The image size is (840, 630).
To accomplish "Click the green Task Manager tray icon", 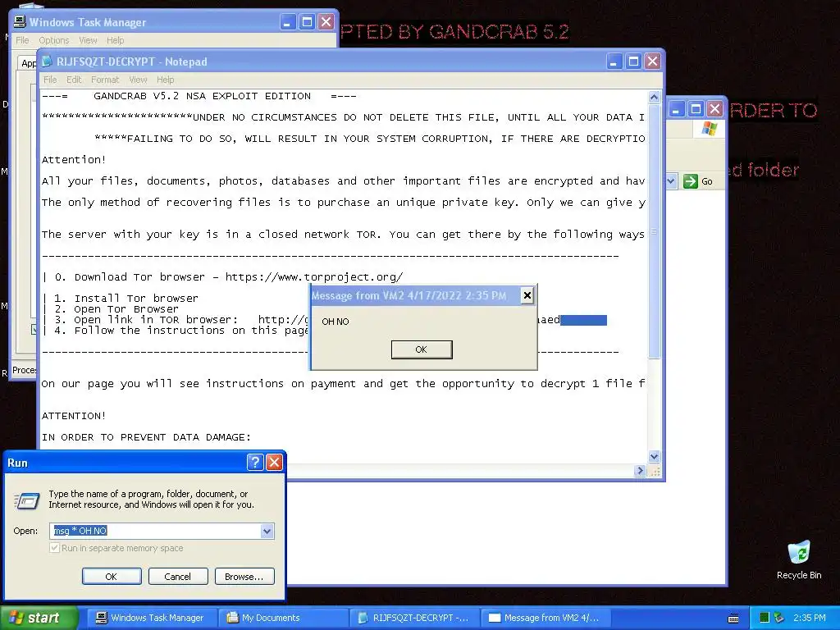I will (x=765, y=618).
